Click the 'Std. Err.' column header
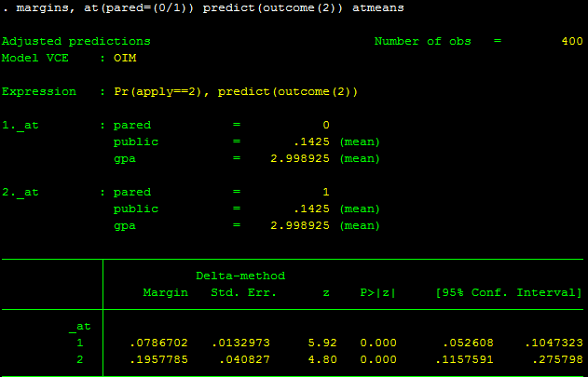The width and height of the screenshot is (588, 377). pyautogui.click(x=239, y=293)
